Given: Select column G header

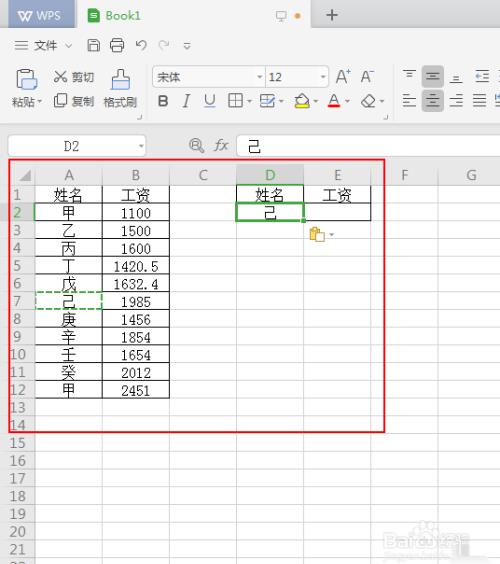Looking at the screenshot, I should [472, 175].
